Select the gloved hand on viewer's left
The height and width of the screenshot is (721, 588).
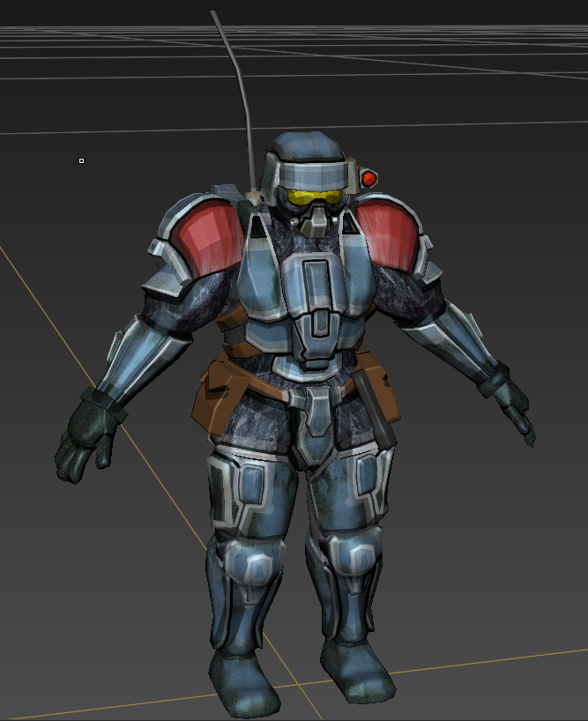pyautogui.click(x=85, y=436)
